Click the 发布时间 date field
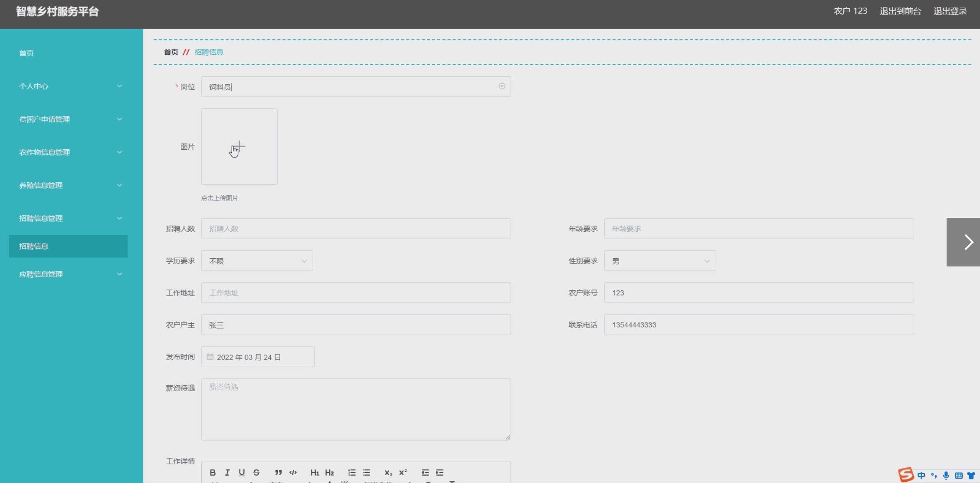Viewport: 980px width, 483px height. [258, 357]
